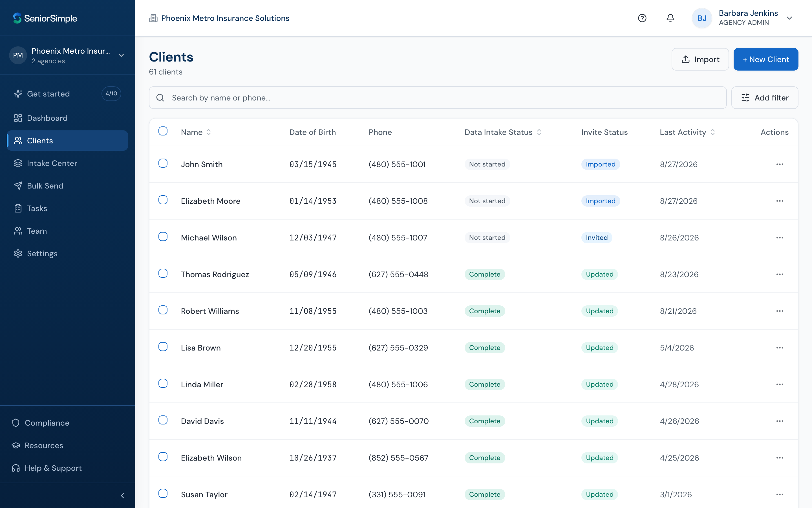The width and height of the screenshot is (812, 508).
Task: Sort by Data Intake Status
Action: point(503,132)
